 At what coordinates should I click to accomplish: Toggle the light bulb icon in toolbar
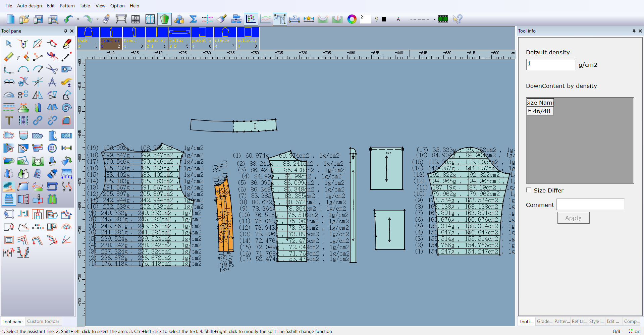pyautogui.click(x=377, y=19)
